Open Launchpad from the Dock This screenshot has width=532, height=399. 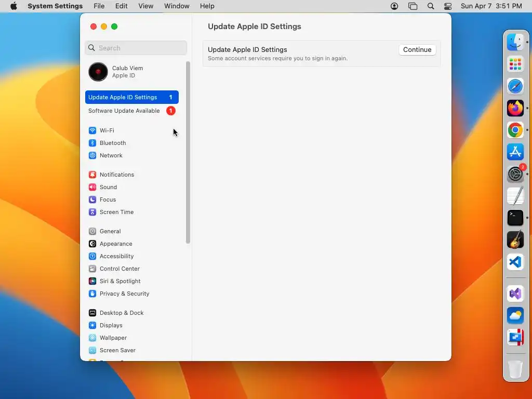coord(515,64)
